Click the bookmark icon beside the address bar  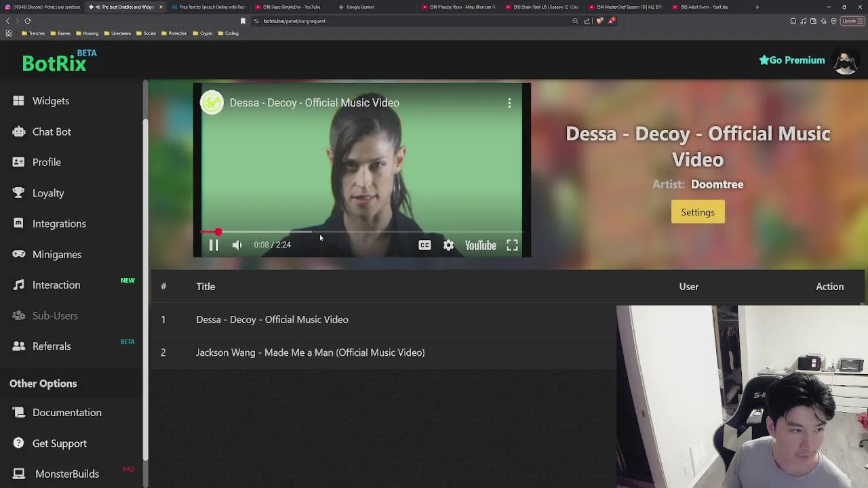(243, 21)
